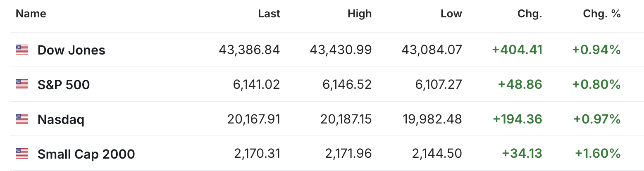Select Dow Jones last price 43,386.84
This screenshot has width=644, height=171.
[x=249, y=50]
